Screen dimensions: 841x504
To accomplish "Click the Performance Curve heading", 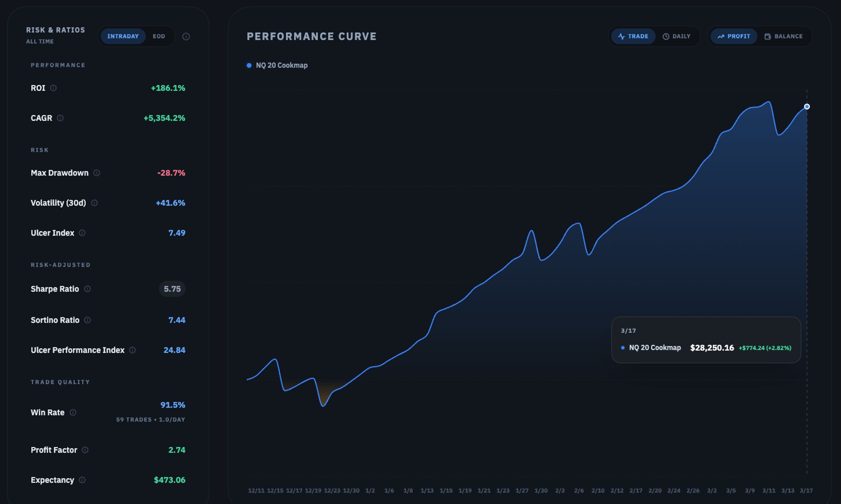I will click(x=312, y=36).
